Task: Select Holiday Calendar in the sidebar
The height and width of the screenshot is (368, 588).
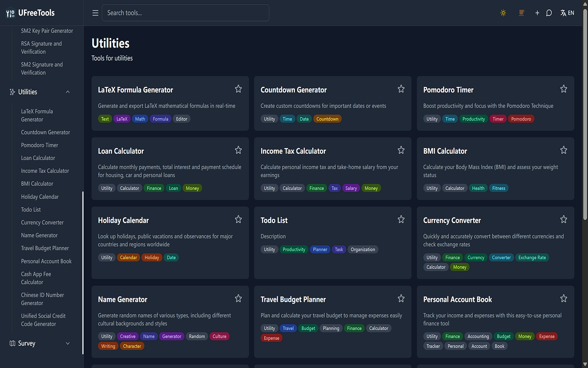Action: 40,197
